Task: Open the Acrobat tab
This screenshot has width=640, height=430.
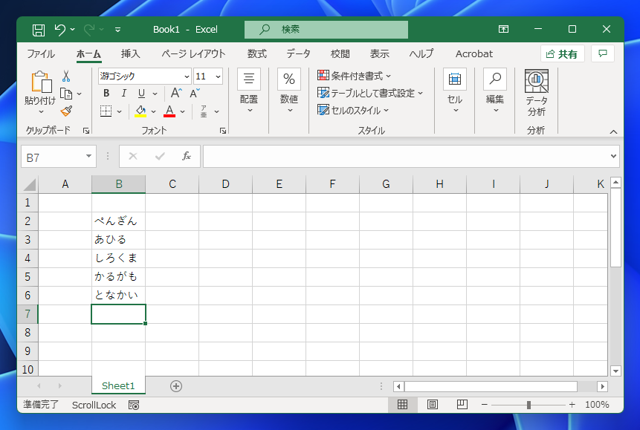Action: click(x=474, y=54)
